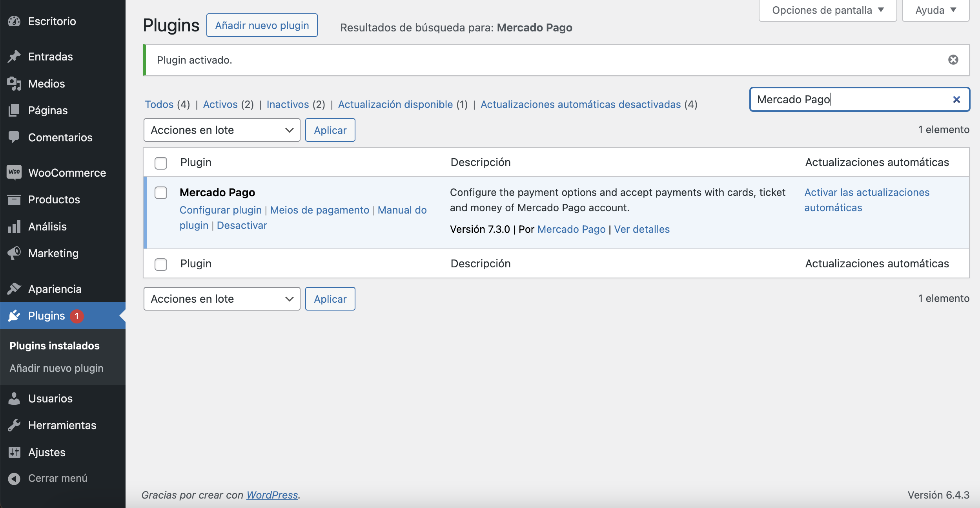
Task: Click the bold 'Mercado Pago' plugin name
Action: tap(217, 192)
